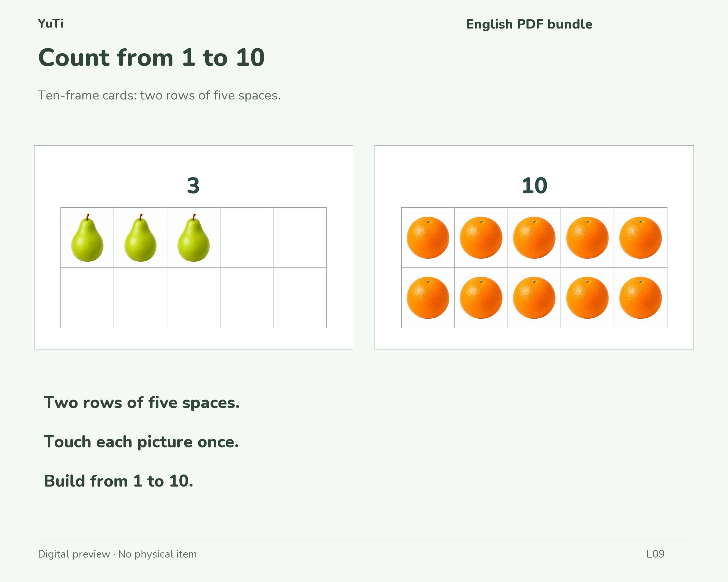728x582 pixels.
Task: Click the top-left orange in the 10 card
Action: point(428,237)
